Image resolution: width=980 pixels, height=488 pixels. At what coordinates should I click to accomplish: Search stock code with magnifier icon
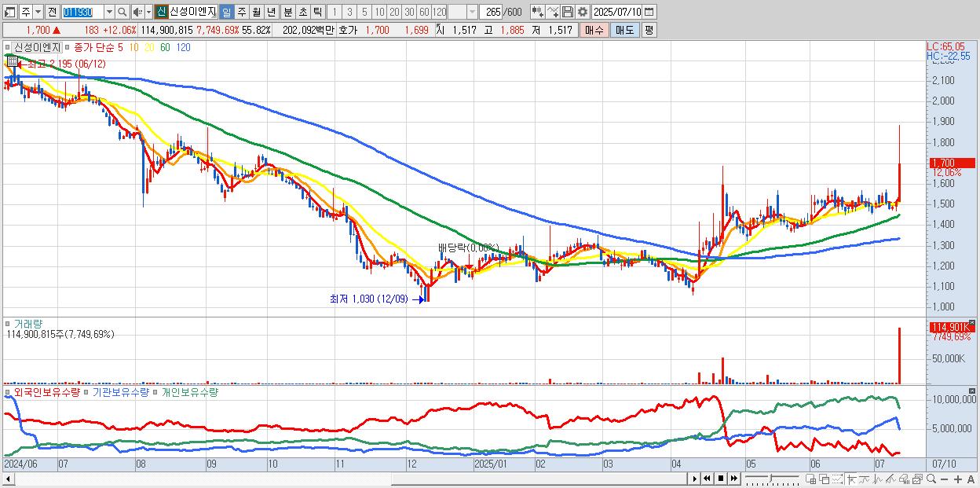click(122, 12)
